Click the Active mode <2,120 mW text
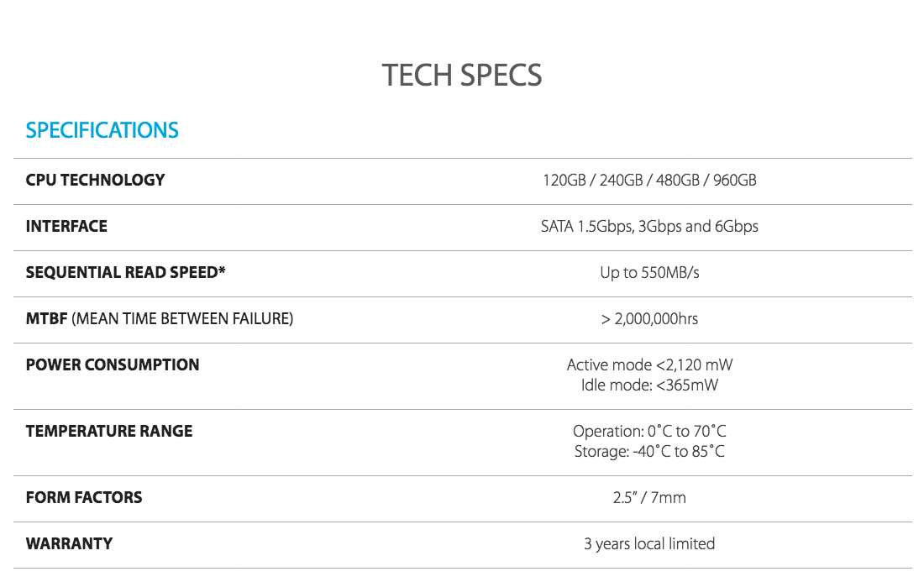The image size is (924, 582). (x=649, y=364)
